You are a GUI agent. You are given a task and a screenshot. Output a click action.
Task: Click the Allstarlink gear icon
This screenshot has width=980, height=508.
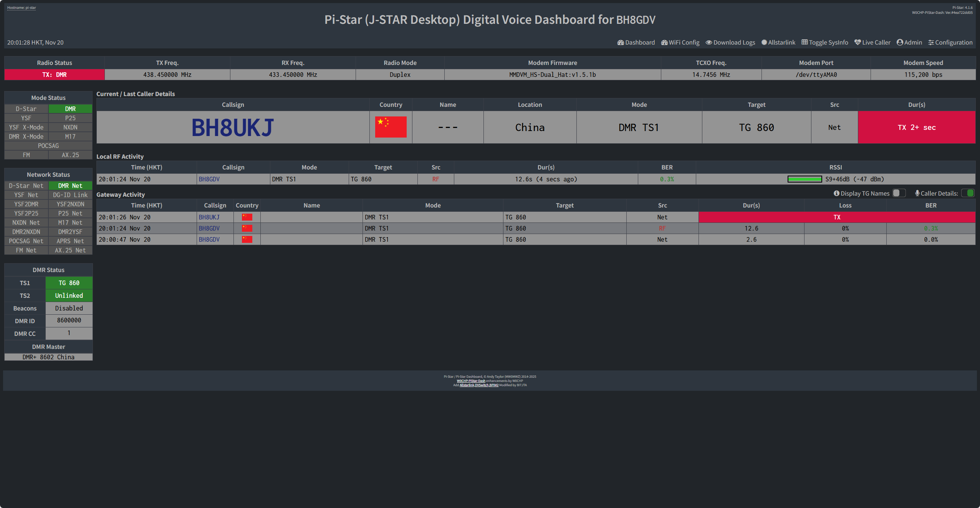(764, 42)
